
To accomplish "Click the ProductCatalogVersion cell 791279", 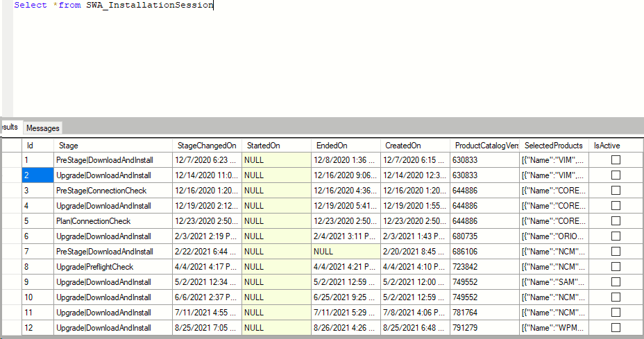I will 484,328.
